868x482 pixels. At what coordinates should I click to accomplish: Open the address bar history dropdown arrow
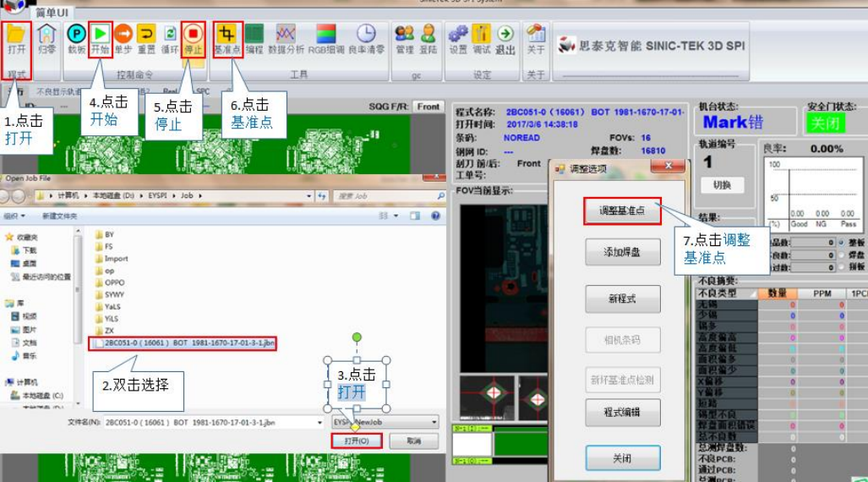click(308, 195)
